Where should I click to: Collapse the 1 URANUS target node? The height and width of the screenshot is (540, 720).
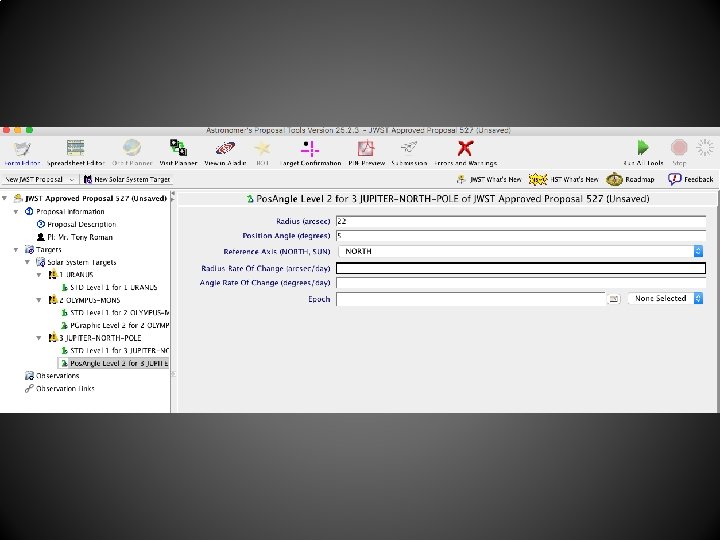coord(39,275)
